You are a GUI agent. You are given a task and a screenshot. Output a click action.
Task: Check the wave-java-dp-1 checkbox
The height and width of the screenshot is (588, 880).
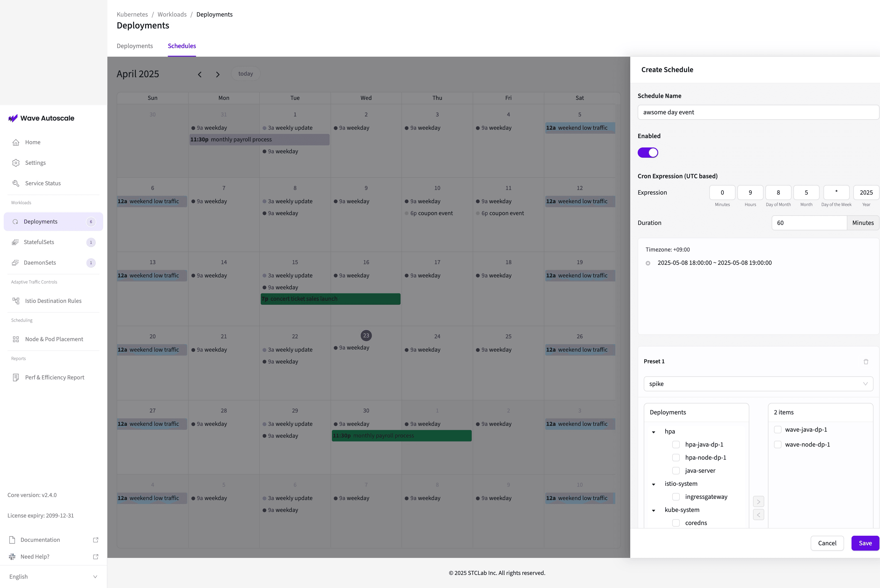[778, 430]
